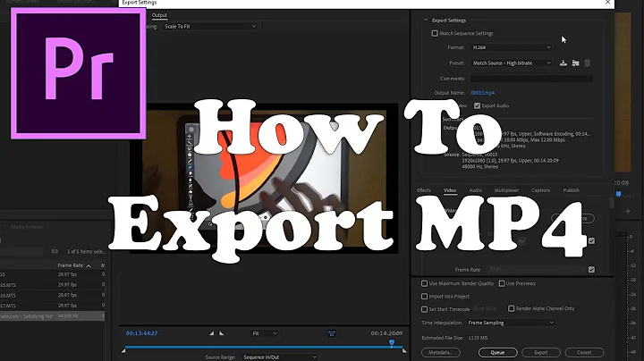The image size is (644, 361).
Task: Select the highlighted 44100 Hz audio row
Action: (52, 316)
